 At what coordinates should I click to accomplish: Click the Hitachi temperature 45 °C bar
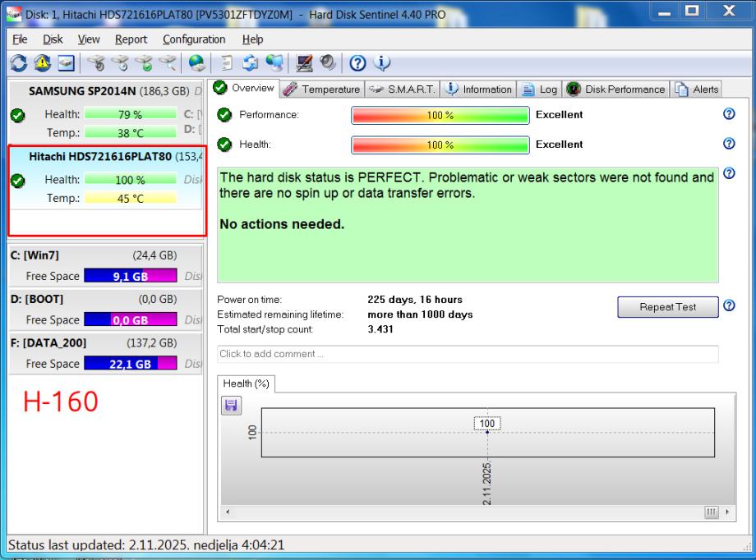pyautogui.click(x=131, y=198)
